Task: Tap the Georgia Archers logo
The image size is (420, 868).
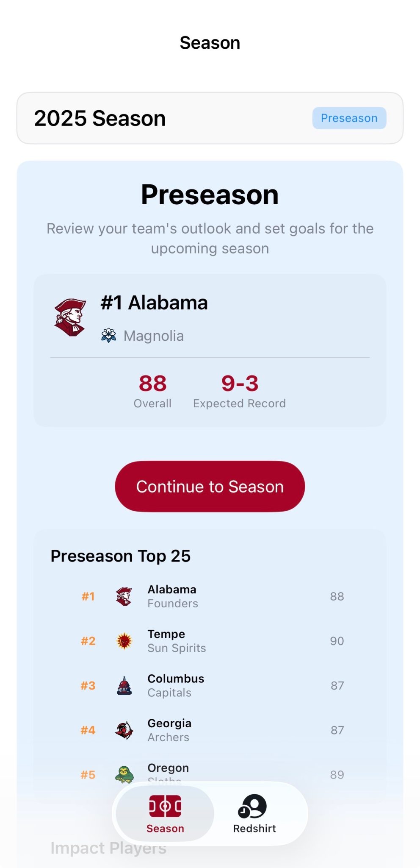Action: point(124,730)
